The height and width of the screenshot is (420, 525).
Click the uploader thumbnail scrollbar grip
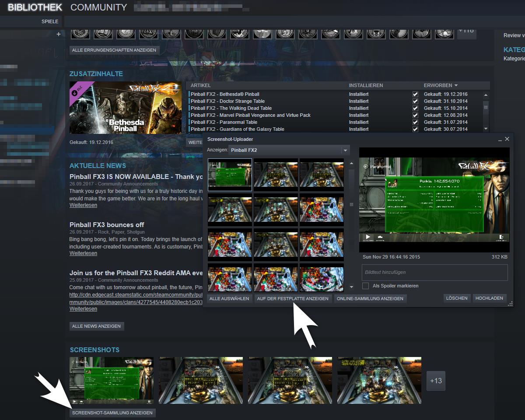click(351, 204)
